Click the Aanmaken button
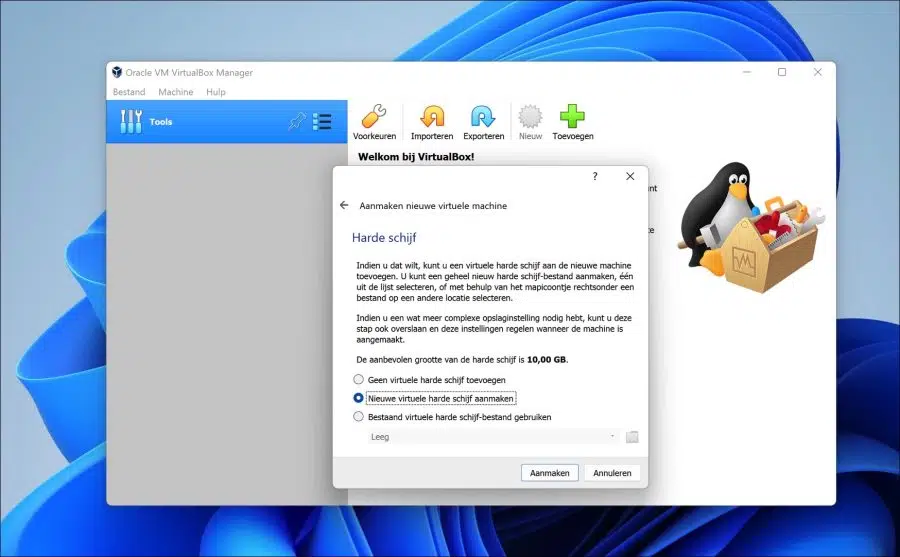 point(549,473)
